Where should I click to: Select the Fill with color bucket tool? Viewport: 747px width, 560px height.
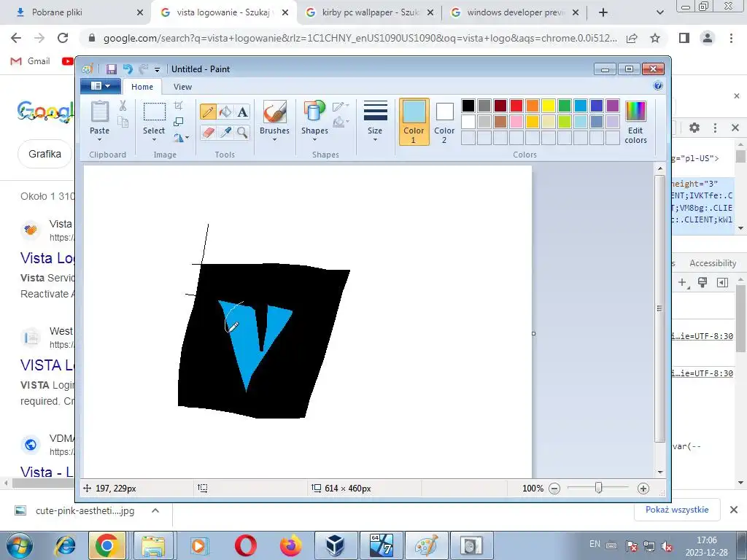(x=225, y=112)
